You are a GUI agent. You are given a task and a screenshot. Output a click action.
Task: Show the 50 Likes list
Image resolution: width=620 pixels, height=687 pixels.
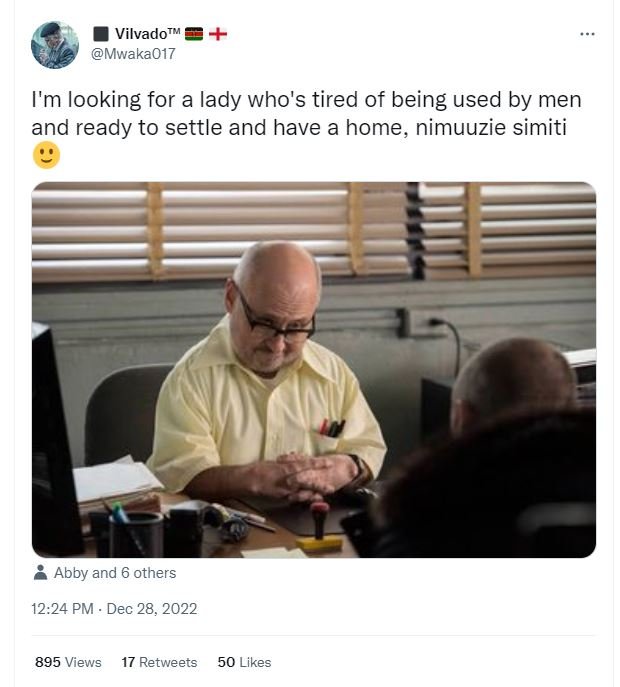point(244,662)
